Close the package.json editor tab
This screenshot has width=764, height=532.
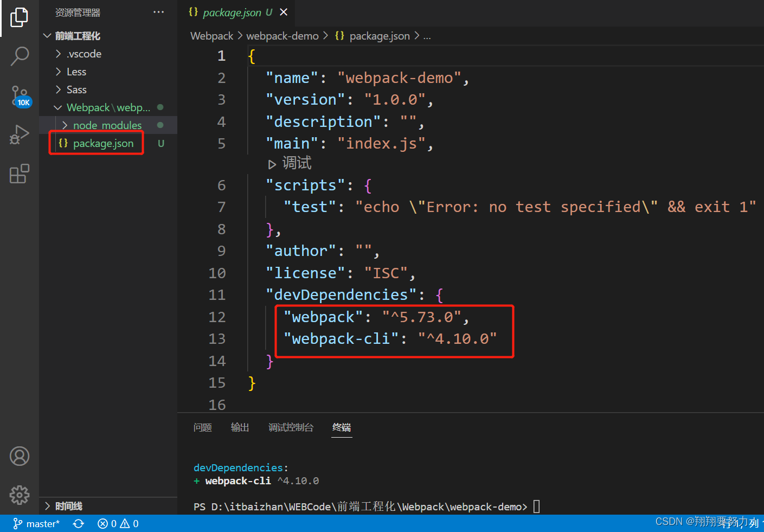tap(284, 12)
